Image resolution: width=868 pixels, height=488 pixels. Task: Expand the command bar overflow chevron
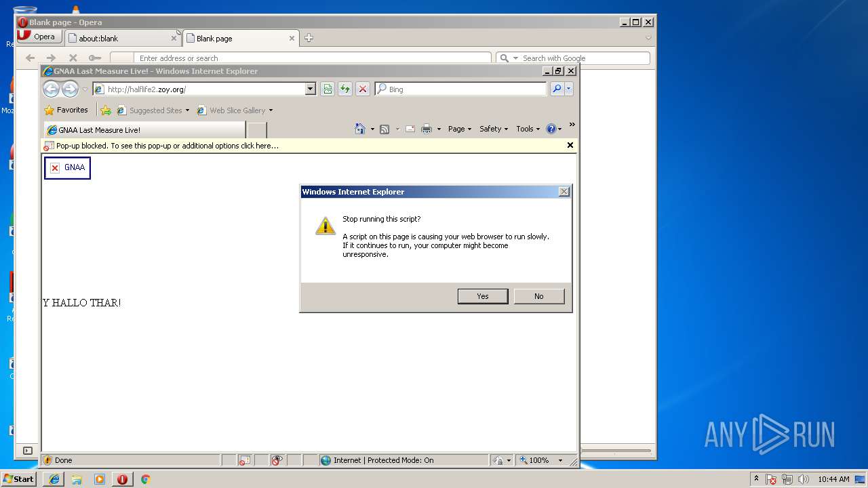[x=572, y=125]
